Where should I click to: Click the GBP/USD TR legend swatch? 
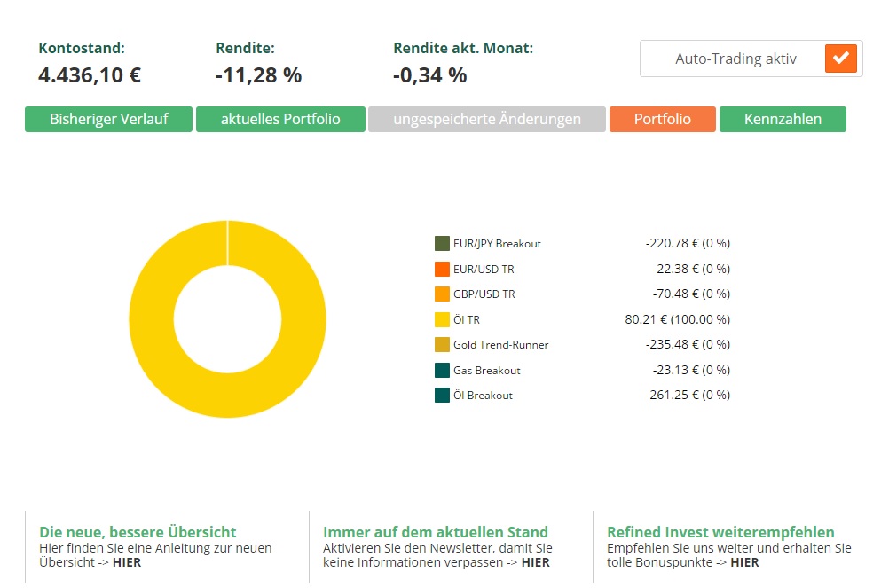(x=442, y=294)
